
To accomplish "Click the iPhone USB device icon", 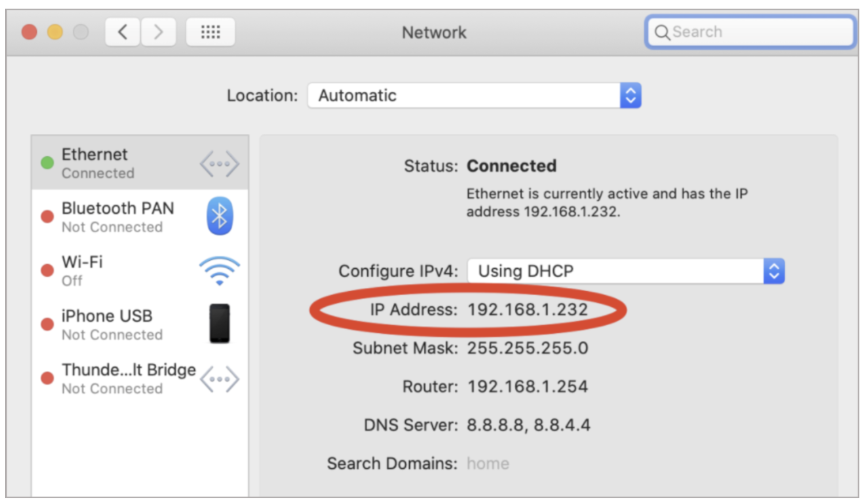I will point(220,324).
